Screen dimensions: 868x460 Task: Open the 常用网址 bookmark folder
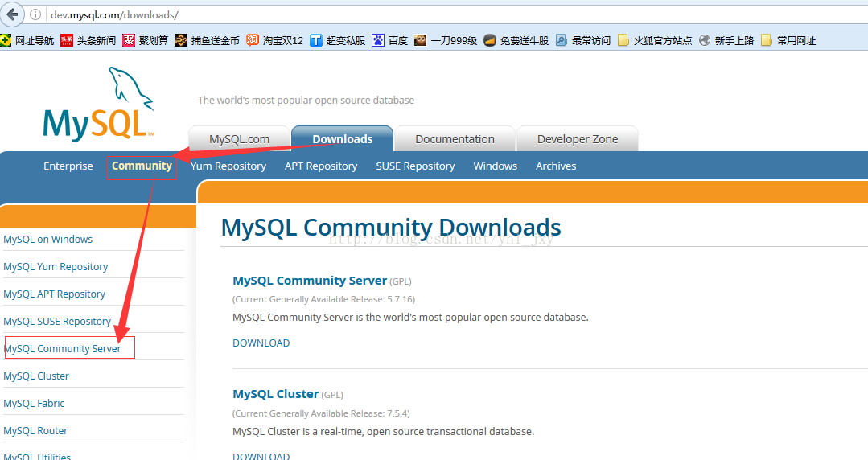tap(788, 40)
